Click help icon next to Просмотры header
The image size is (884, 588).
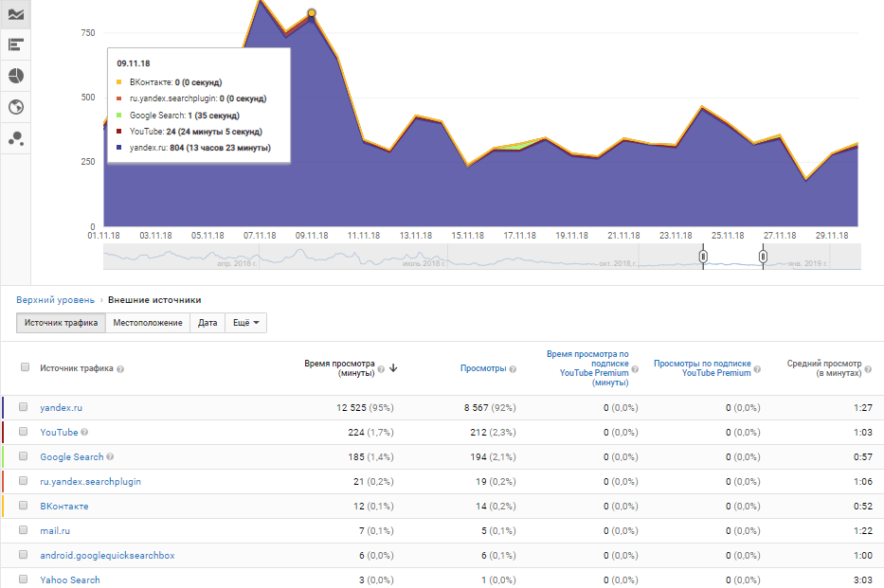pos(513,369)
